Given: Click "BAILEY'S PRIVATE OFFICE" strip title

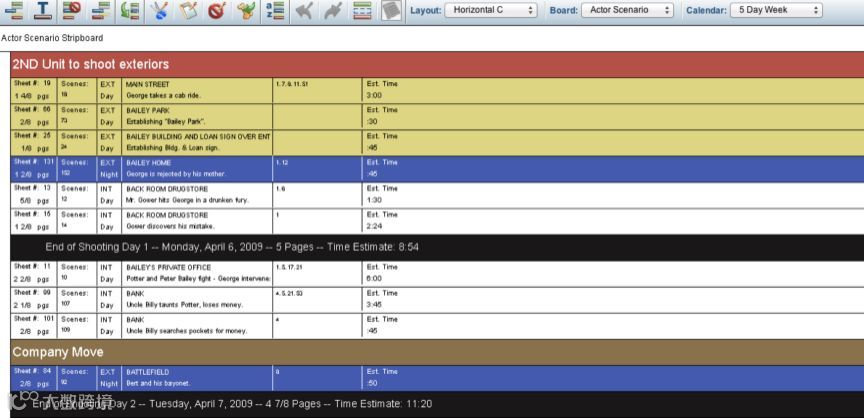Looking at the screenshot, I should (x=168, y=267).
